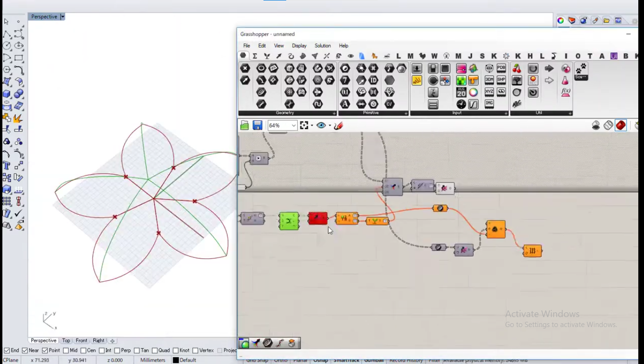The image size is (644, 364).
Task: Add the Import IMG component
Action: click(x=489, y=104)
